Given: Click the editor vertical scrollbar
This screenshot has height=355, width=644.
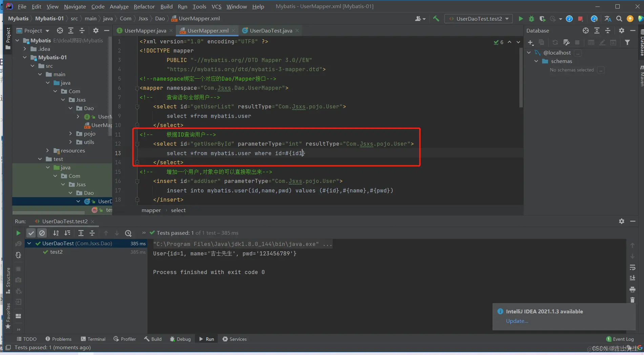Looking at the screenshot, I should pos(521,78).
